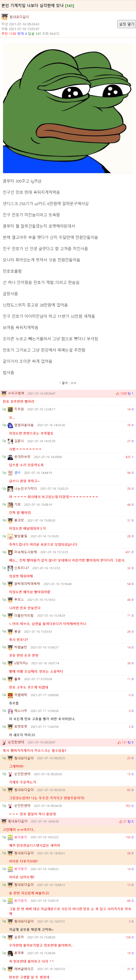Downvote the top comment by 수지구청역

pyautogui.click(x=131, y=393)
